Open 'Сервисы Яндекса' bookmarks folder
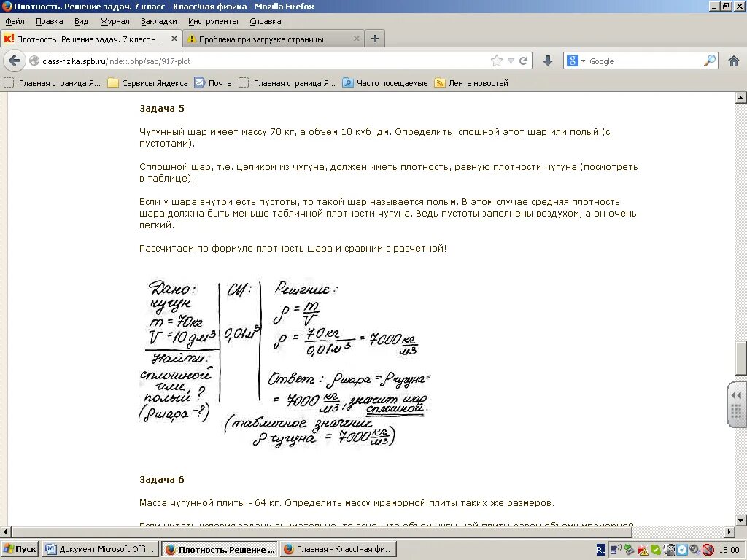This screenshot has height=560, width=747. pos(147,83)
